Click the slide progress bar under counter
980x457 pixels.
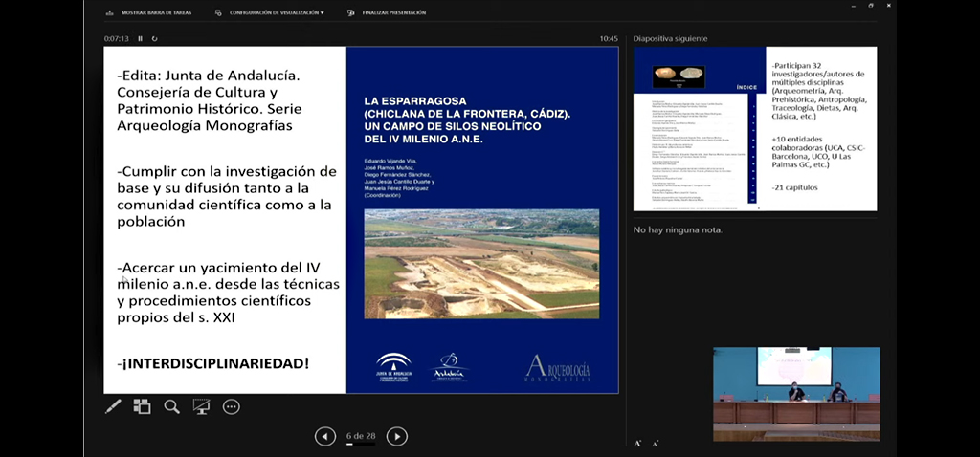point(361,445)
